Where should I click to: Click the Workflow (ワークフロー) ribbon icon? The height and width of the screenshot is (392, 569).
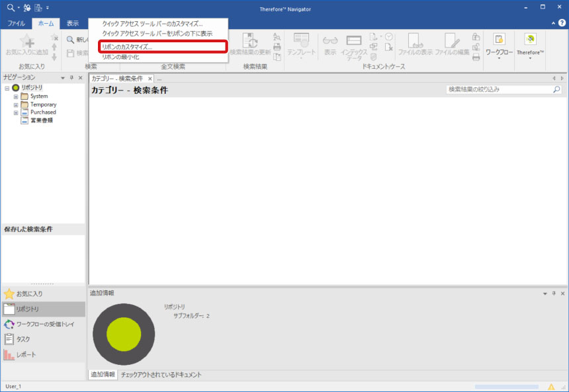[499, 44]
